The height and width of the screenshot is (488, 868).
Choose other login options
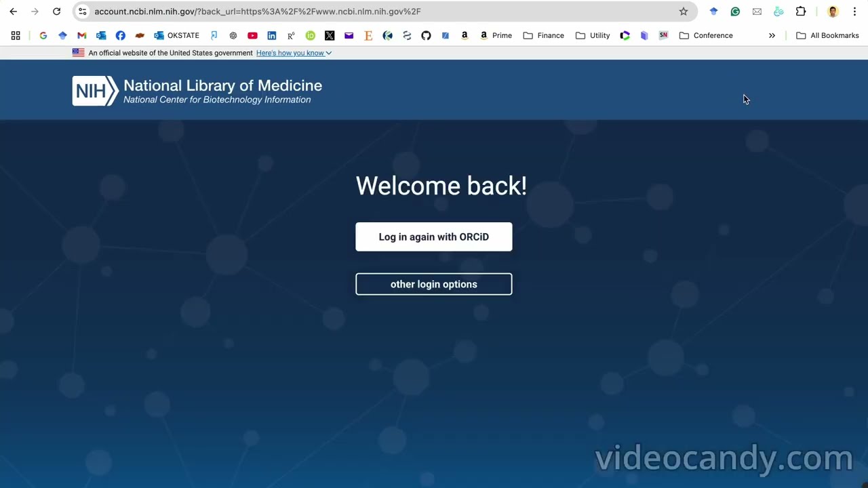coord(434,284)
